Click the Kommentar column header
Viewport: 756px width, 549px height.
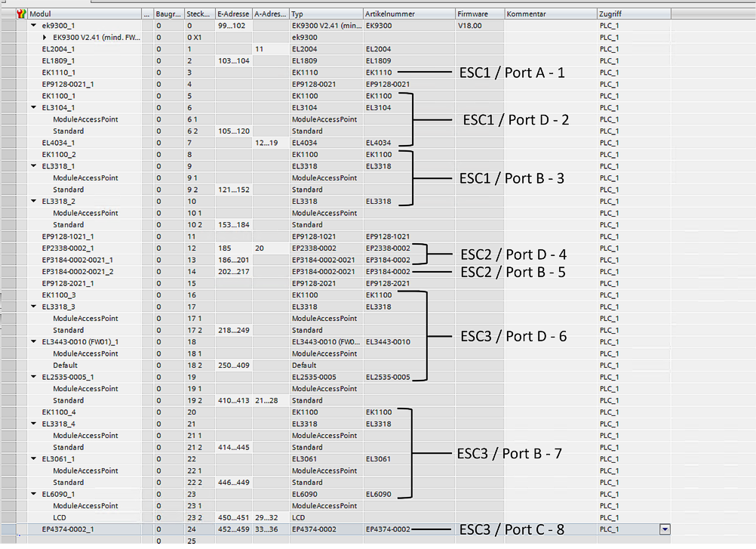(x=551, y=14)
